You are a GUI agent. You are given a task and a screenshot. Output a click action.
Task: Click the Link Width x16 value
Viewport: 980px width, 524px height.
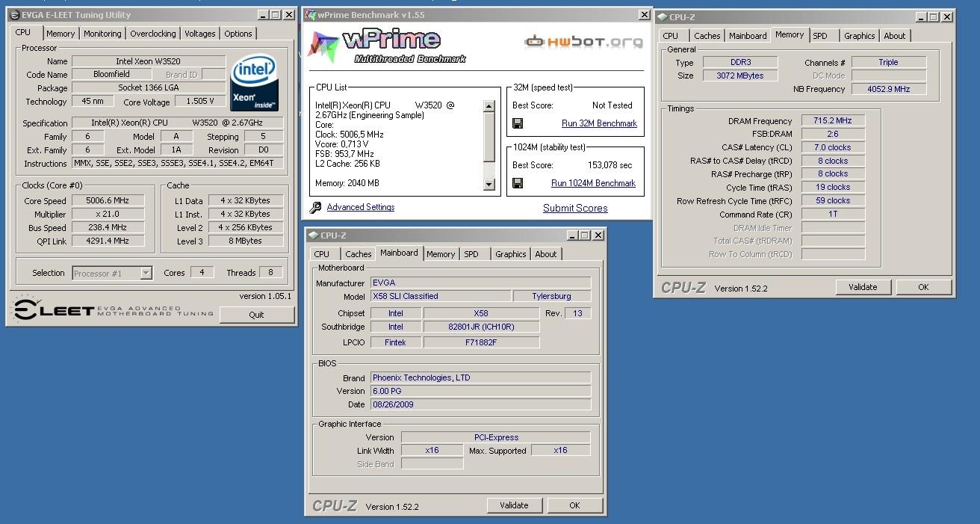(x=432, y=450)
